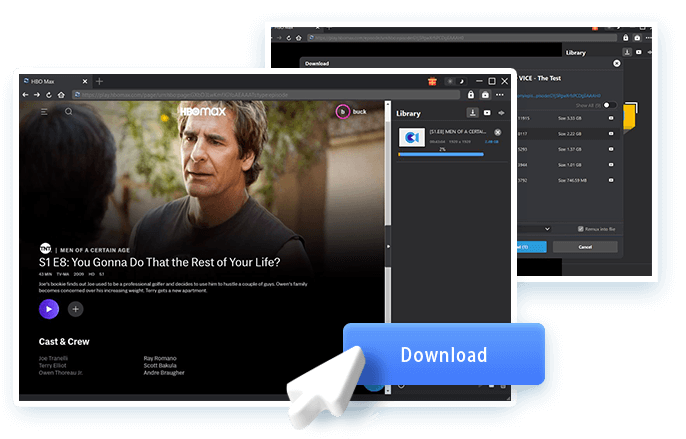The width and height of the screenshot is (686, 439).
Task: Click bag icon in back window toolbar
Action: 637,38
